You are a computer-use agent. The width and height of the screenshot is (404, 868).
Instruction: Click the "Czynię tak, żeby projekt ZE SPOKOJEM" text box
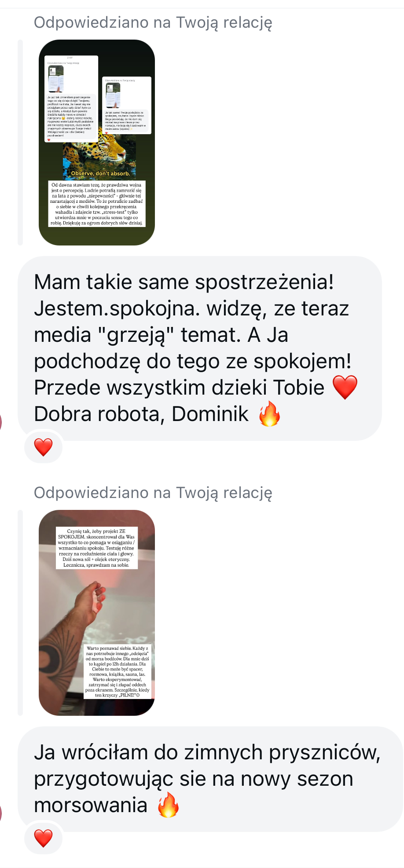click(97, 548)
